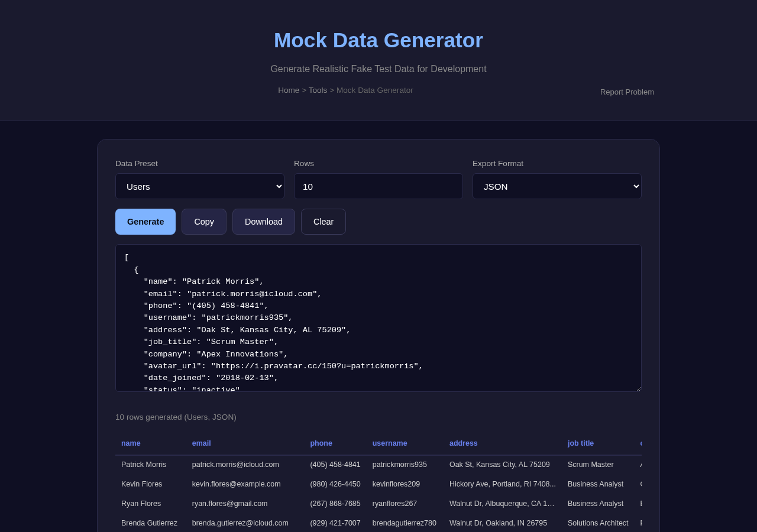Click address Hickory Ave, Portland in the table
Viewport: 757px width, 532px height.
click(503, 484)
